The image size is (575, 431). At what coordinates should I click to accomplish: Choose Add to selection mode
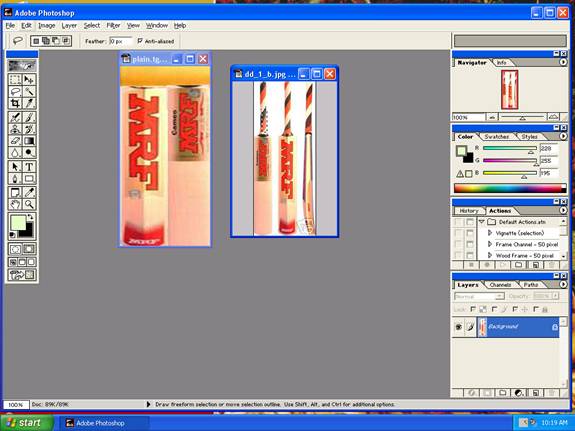46,41
